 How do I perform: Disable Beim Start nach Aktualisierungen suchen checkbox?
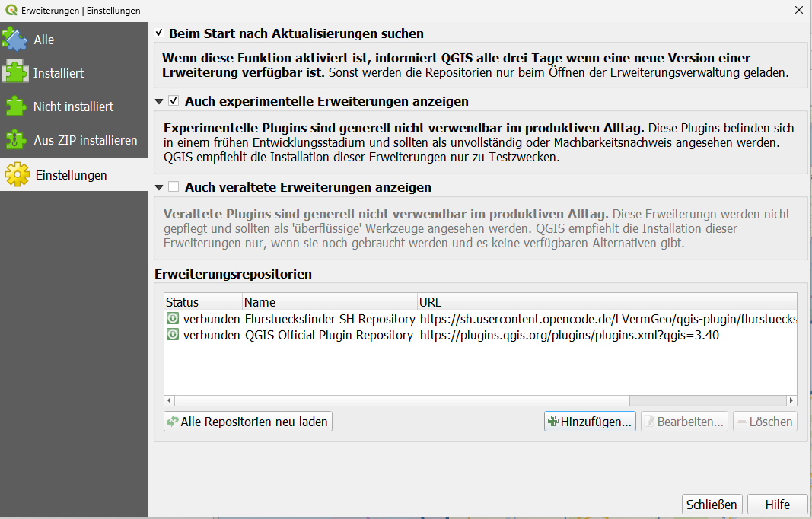(159, 33)
